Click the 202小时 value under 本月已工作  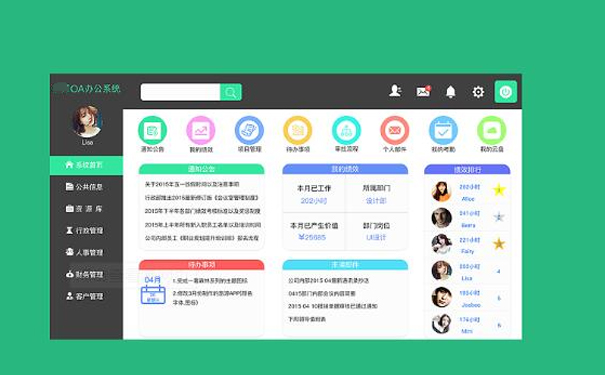pos(314,201)
